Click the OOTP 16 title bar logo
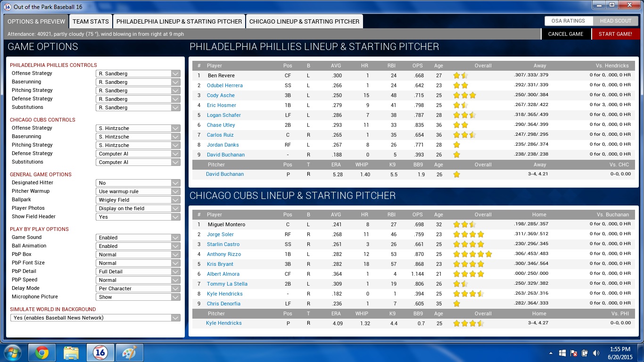 click(x=7, y=7)
